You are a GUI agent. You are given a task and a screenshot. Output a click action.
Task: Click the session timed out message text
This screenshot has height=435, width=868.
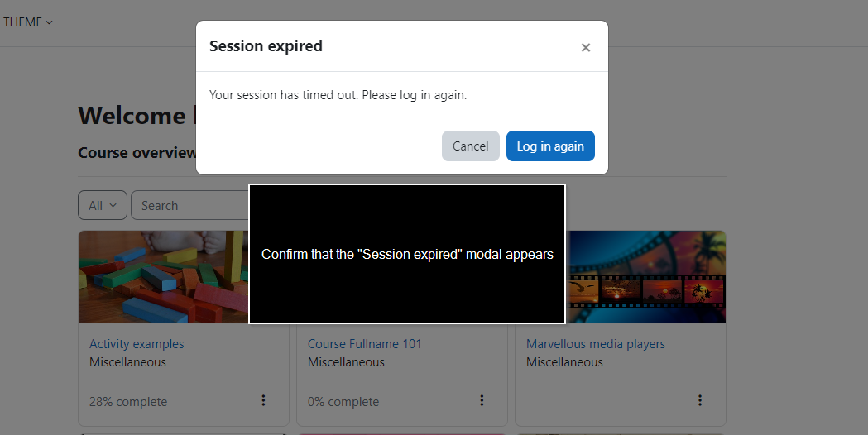pyautogui.click(x=338, y=95)
